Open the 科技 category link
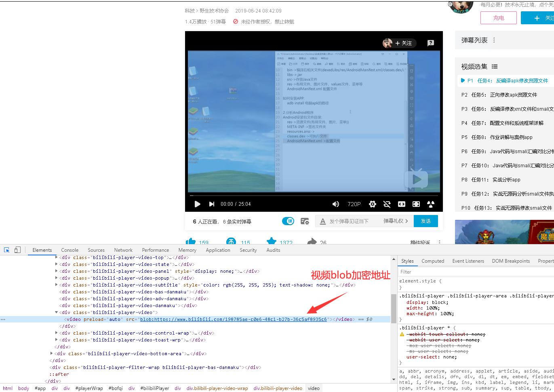The width and height of the screenshot is (554, 392). pos(190,11)
